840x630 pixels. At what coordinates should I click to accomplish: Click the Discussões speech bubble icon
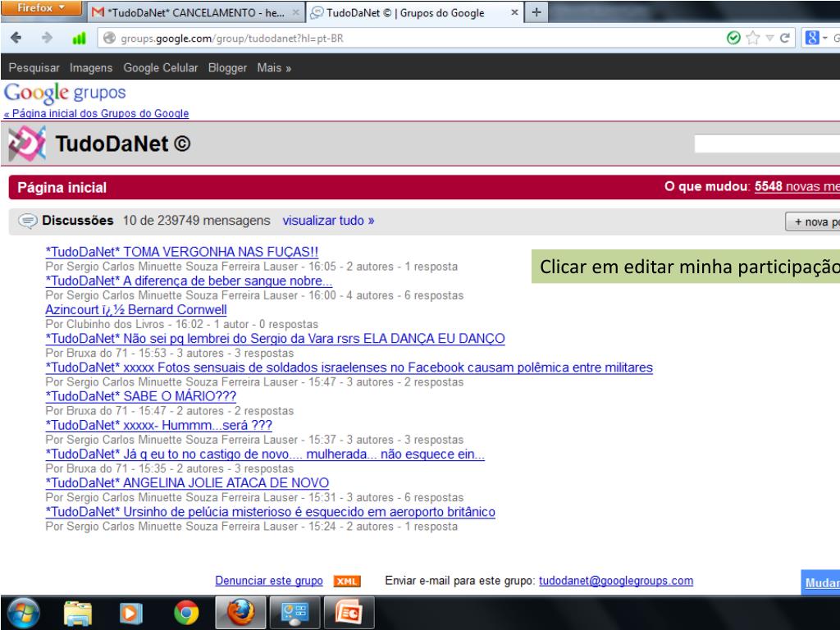coord(27,221)
